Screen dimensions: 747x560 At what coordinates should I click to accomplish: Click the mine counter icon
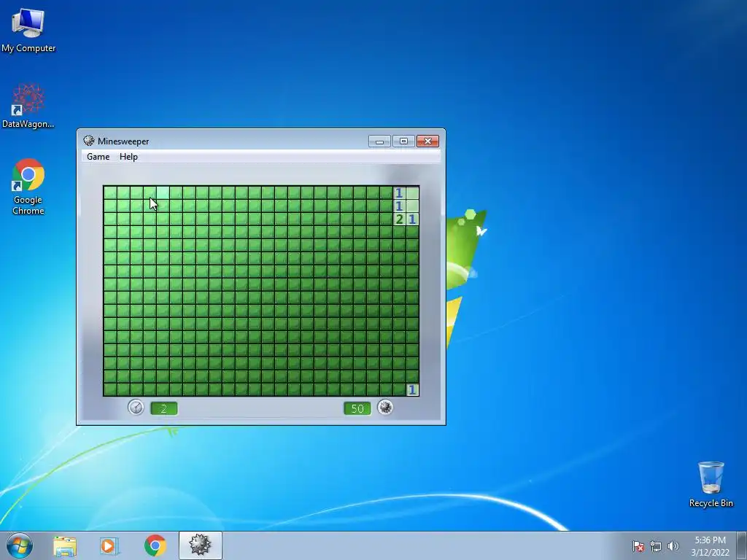(x=385, y=408)
